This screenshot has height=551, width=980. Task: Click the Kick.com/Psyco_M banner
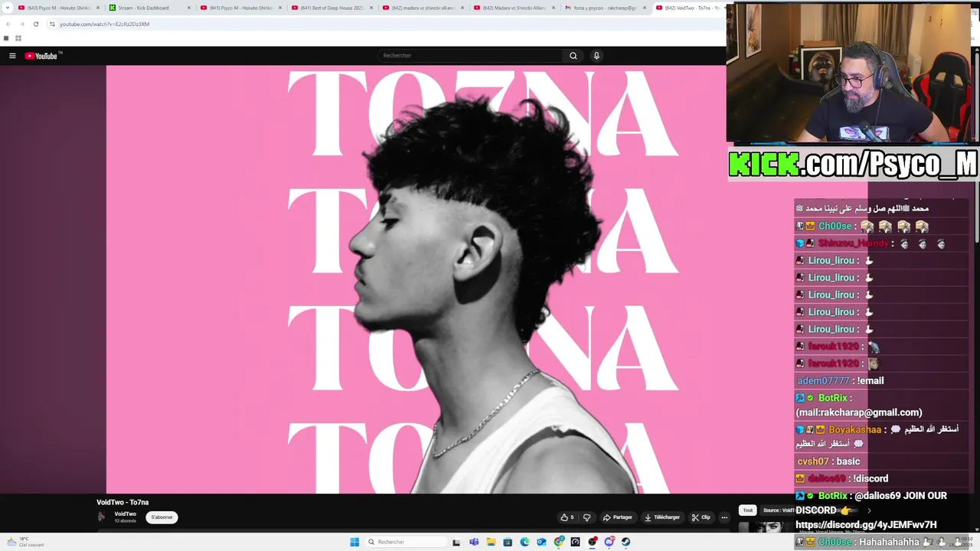(x=852, y=164)
